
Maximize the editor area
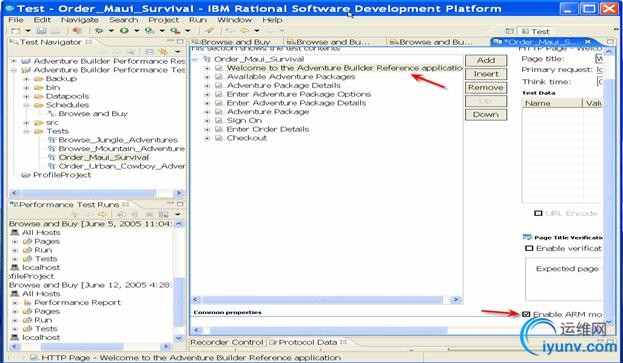[x=610, y=41]
